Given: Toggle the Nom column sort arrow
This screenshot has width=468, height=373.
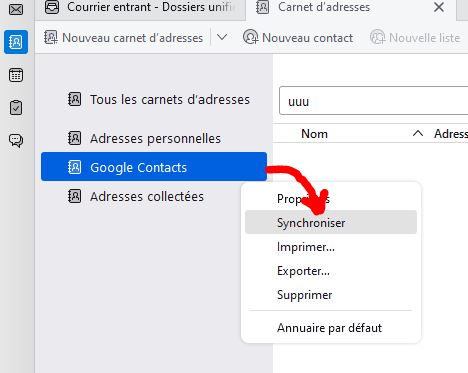Looking at the screenshot, I should 418,134.
